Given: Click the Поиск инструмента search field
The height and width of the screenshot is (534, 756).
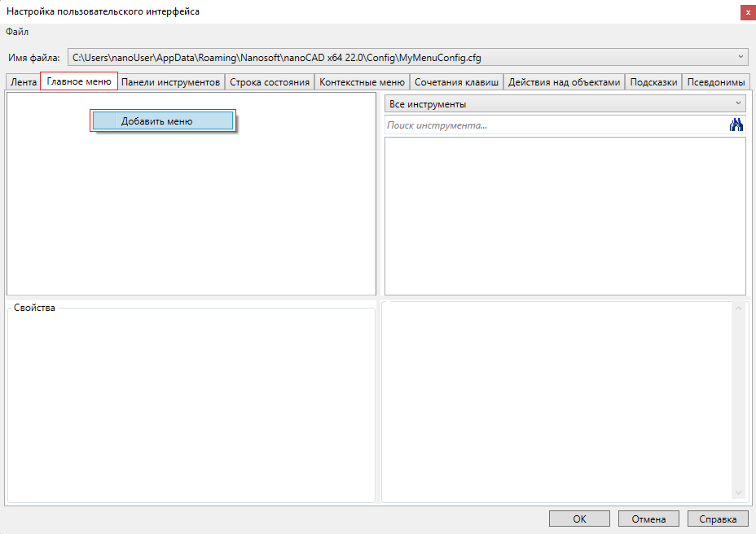Looking at the screenshot, I should pyautogui.click(x=554, y=125).
